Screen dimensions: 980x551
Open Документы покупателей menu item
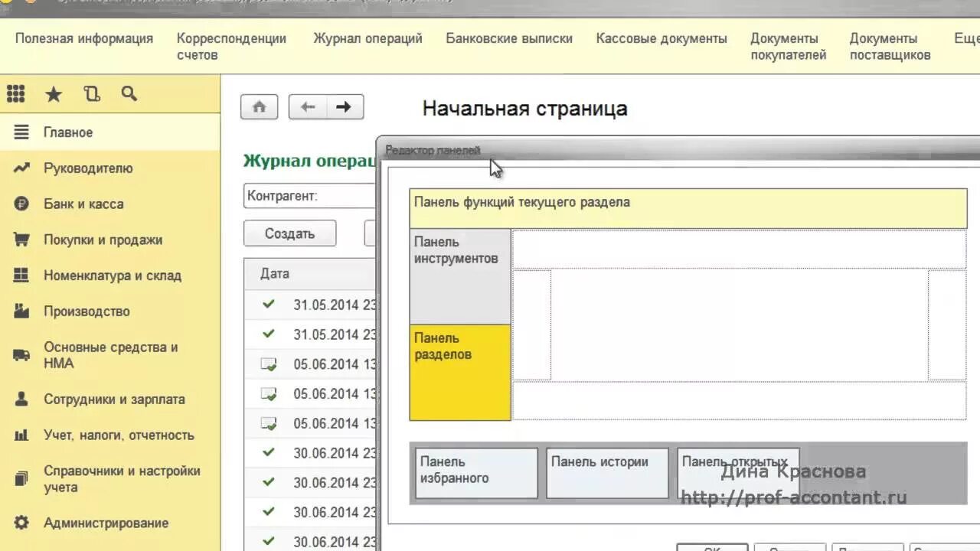(x=788, y=47)
